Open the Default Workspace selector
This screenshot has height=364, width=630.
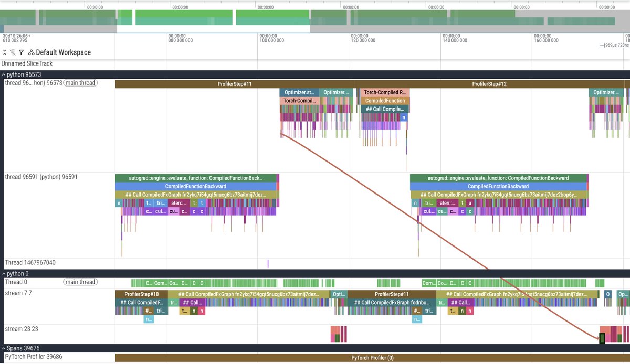59,52
